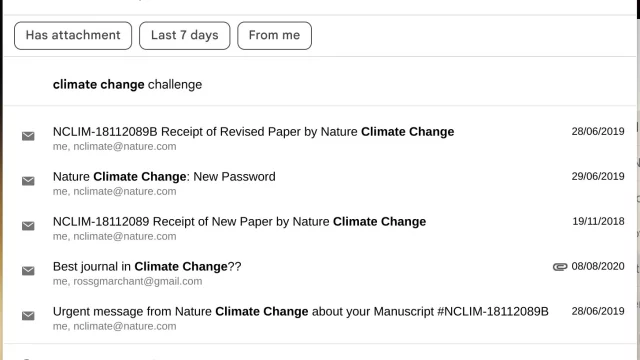
Task: Open 'Best journal in Climate Change??' email
Action: [320, 273]
